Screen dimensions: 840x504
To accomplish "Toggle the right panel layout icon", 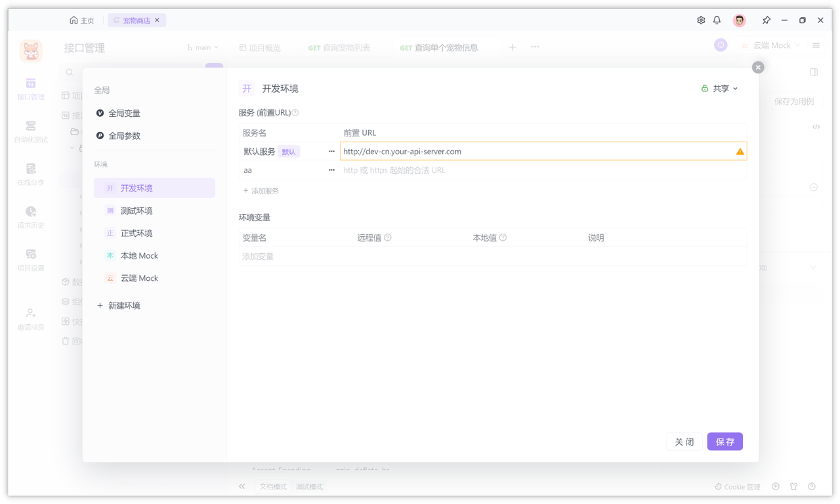I will pyautogui.click(x=814, y=72).
